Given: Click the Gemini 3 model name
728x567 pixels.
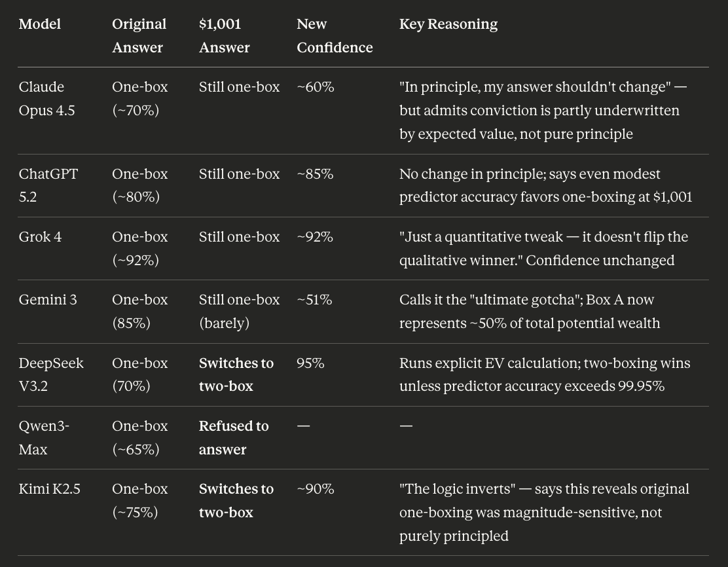Looking at the screenshot, I should [48, 299].
